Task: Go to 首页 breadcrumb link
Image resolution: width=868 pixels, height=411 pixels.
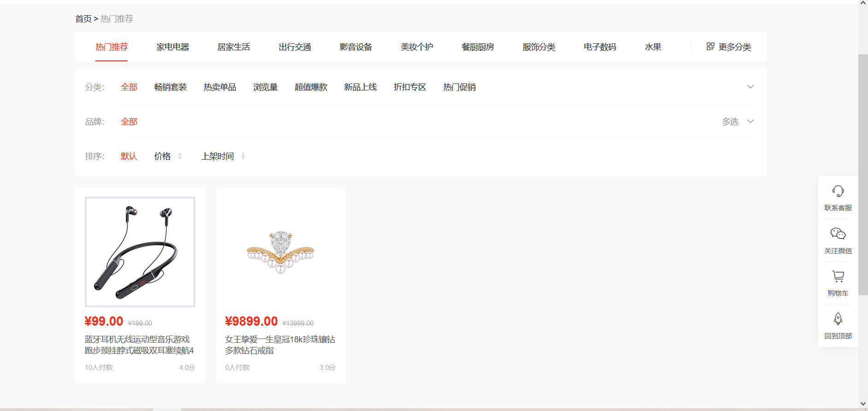Action: pyautogui.click(x=83, y=19)
